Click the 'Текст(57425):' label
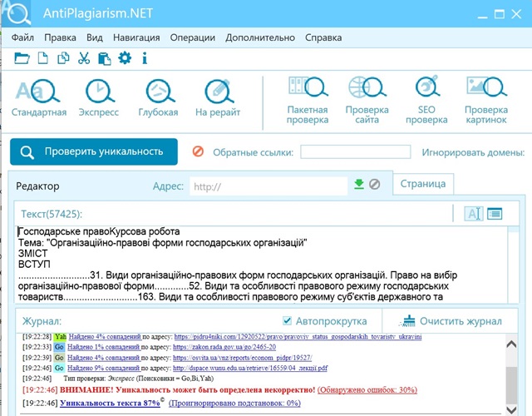 [x=52, y=214]
